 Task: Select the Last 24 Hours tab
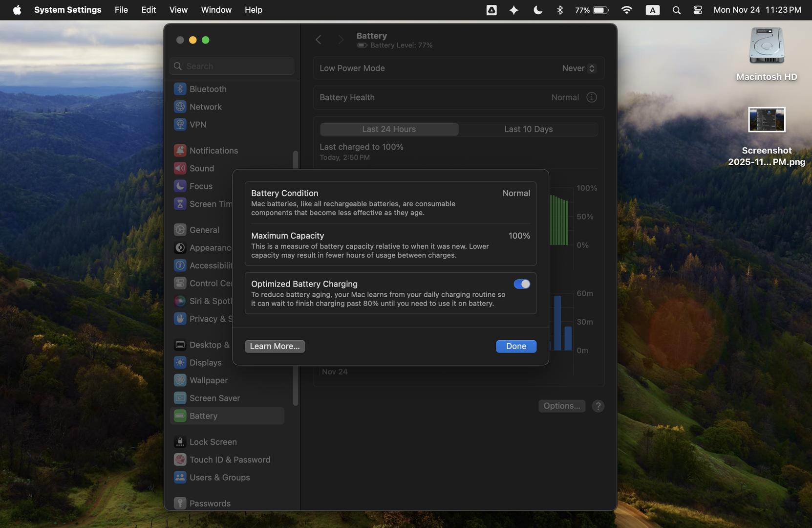point(389,129)
